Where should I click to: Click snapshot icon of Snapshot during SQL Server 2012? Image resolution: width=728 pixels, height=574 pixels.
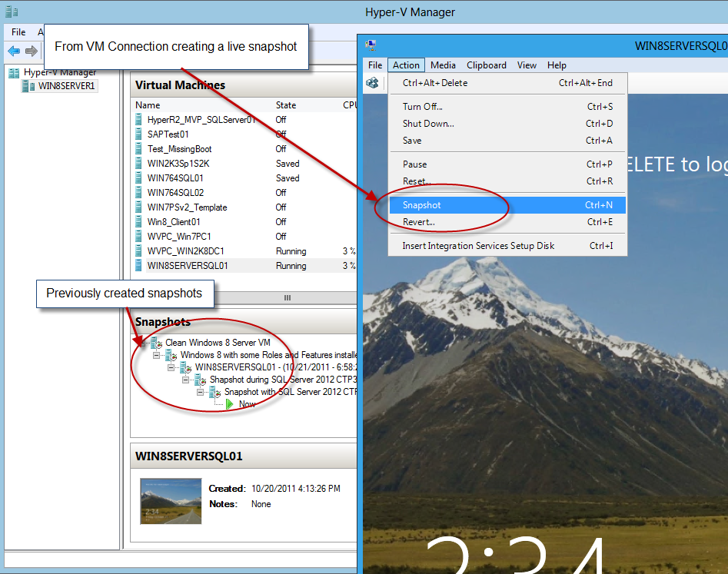[201, 380]
